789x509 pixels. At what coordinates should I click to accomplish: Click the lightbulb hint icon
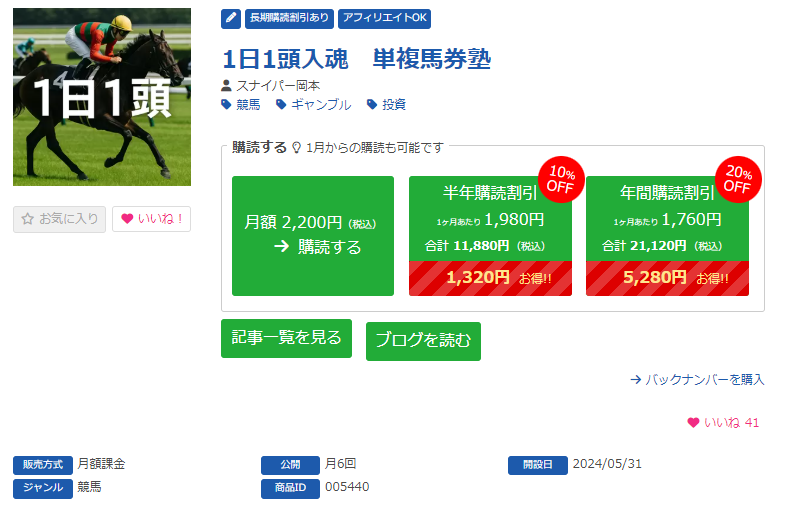point(296,148)
